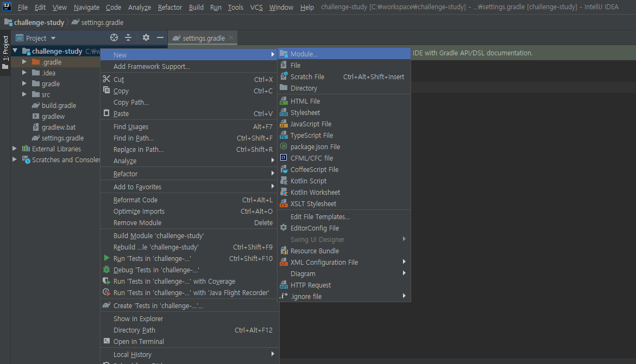Open the .ignore file submenu

coord(344,296)
